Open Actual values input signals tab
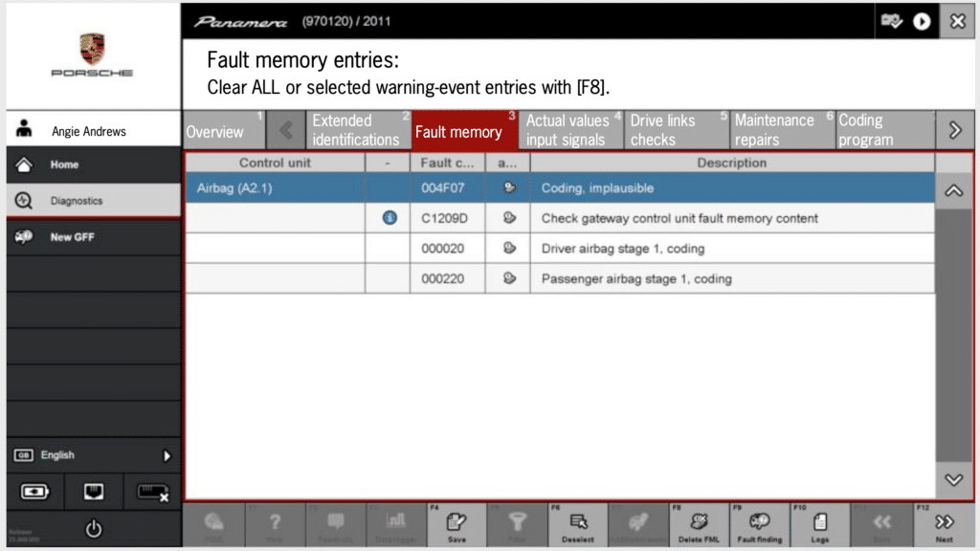 571,130
